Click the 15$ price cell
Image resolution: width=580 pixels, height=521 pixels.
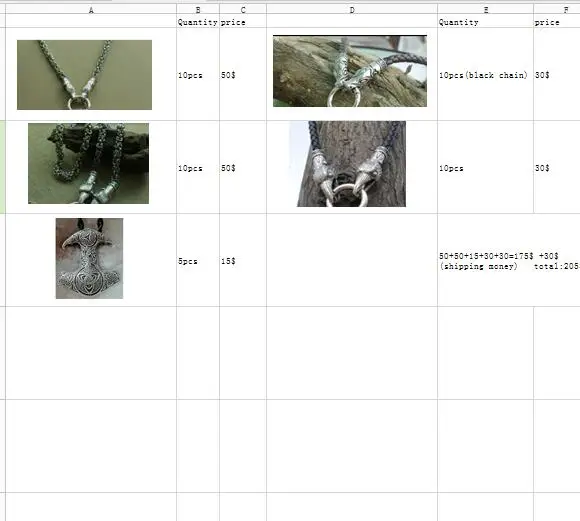click(243, 261)
